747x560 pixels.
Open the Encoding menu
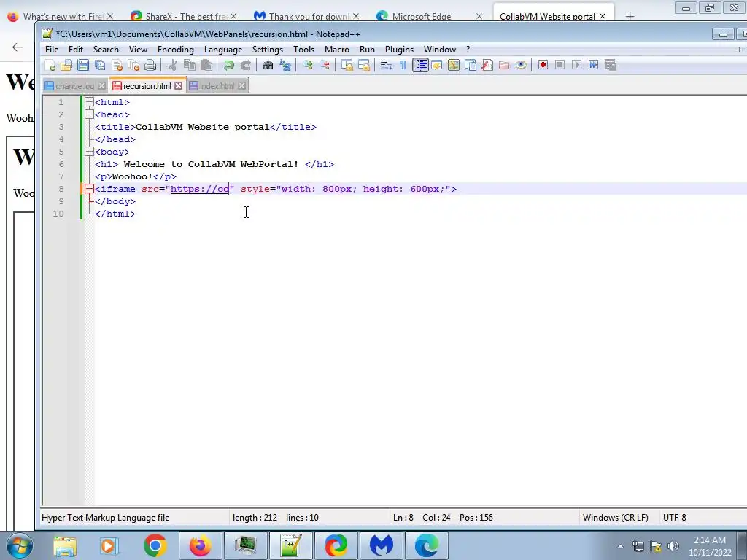pos(176,50)
